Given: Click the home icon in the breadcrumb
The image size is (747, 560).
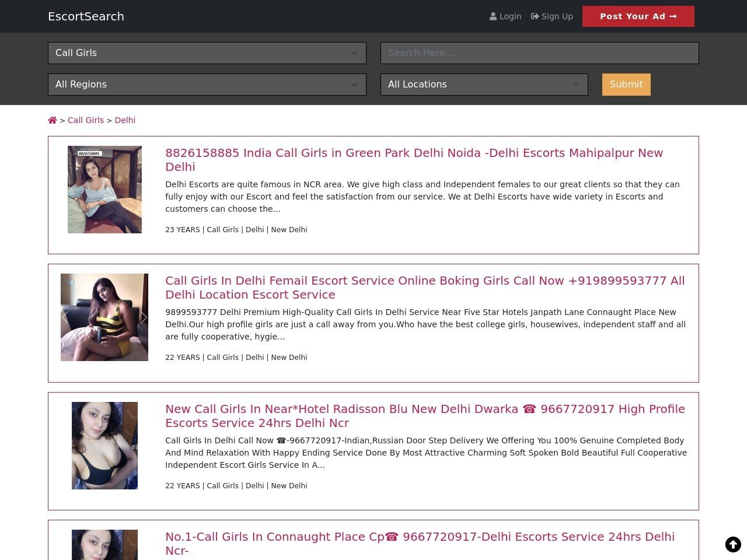Looking at the screenshot, I should click(x=52, y=120).
